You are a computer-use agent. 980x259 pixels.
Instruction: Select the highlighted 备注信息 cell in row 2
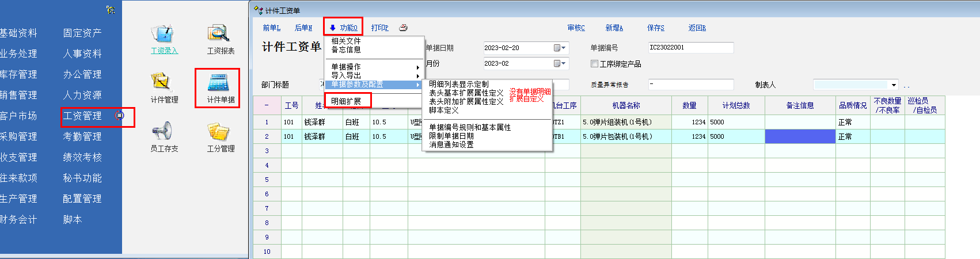[800, 136]
